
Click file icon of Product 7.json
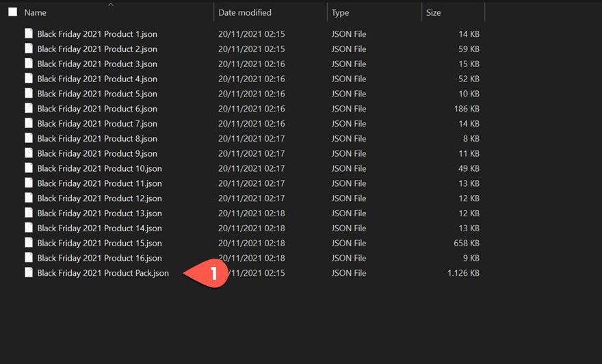(29, 123)
